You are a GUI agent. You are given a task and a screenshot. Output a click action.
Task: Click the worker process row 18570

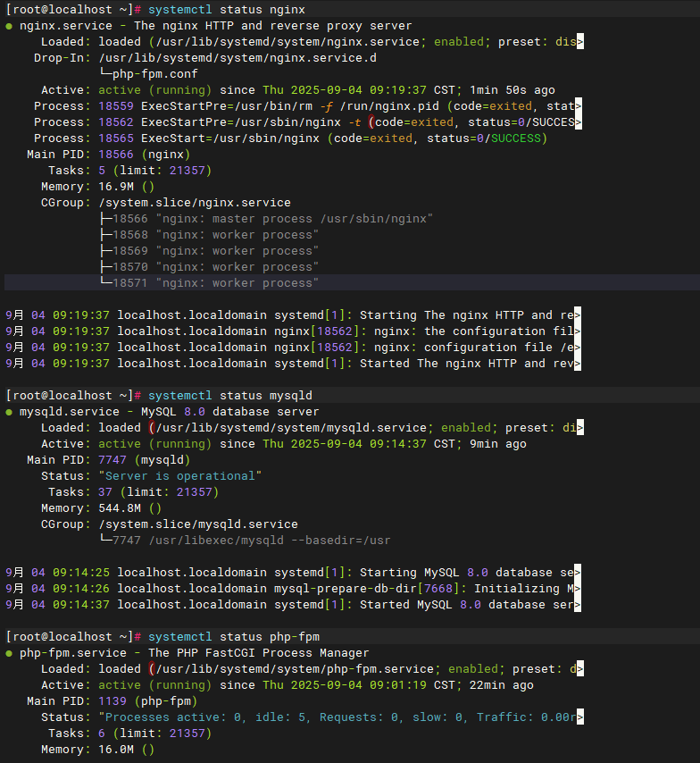coord(209,266)
